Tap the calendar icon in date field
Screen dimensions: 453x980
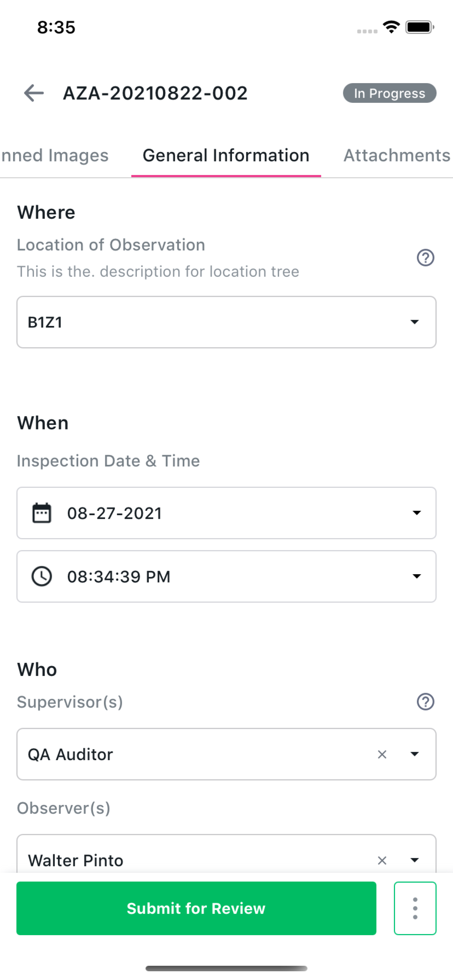point(42,513)
